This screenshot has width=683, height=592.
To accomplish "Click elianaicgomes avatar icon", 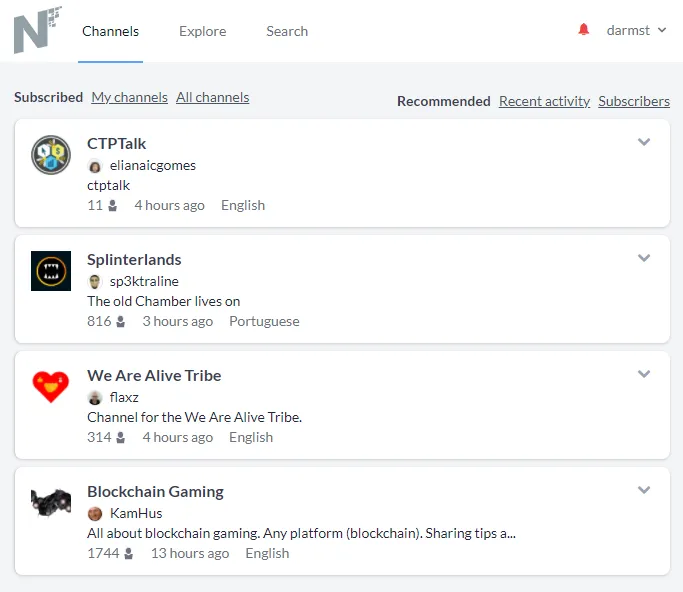I will [x=95, y=166].
